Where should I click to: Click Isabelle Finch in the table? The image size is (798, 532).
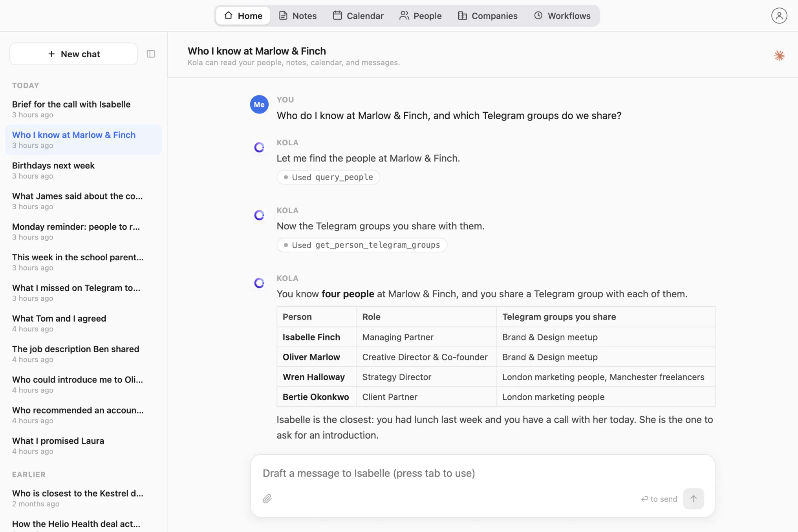311,337
